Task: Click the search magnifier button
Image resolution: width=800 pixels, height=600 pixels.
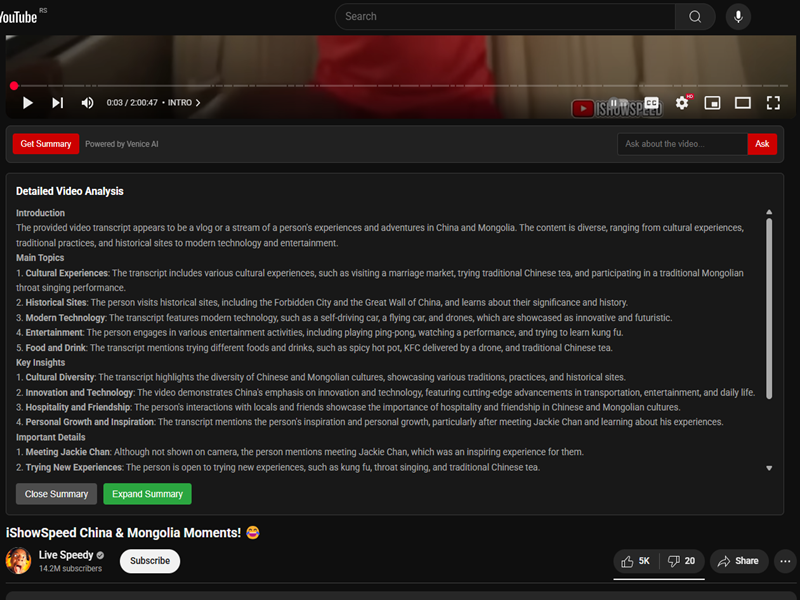Action: coord(695,17)
